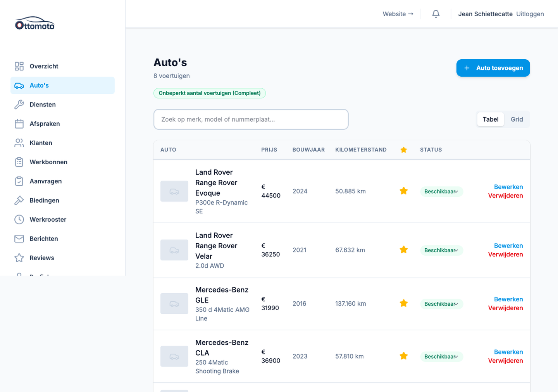Open Diensten page
Image resolution: width=558 pixels, height=392 pixels.
(x=62, y=105)
